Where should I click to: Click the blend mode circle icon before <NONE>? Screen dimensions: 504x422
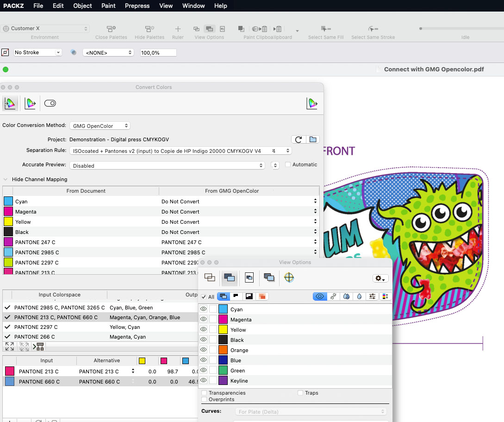coord(74,52)
